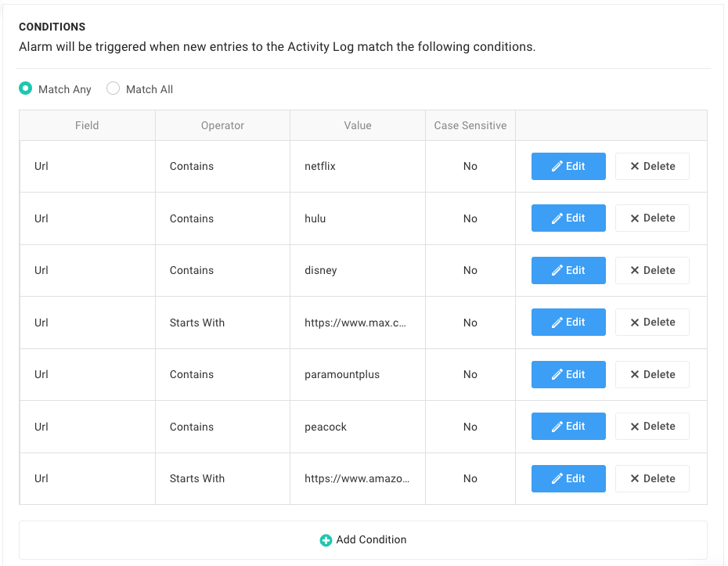Click the Add Condition button
The image size is (728, 566).
pos(363,540)
